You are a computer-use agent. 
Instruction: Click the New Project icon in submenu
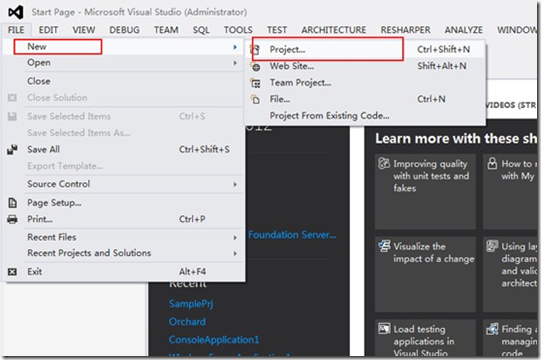pyautogui.click(x=256, y=50)
